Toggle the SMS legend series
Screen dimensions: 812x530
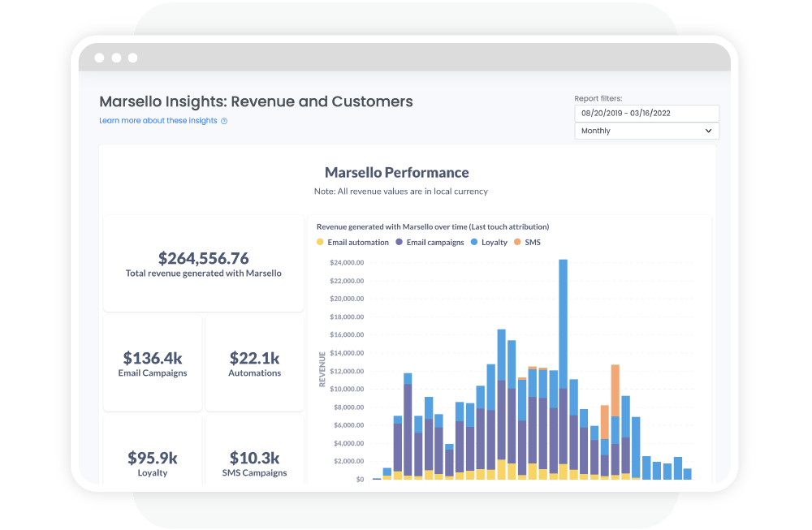(x=527, y=242)
